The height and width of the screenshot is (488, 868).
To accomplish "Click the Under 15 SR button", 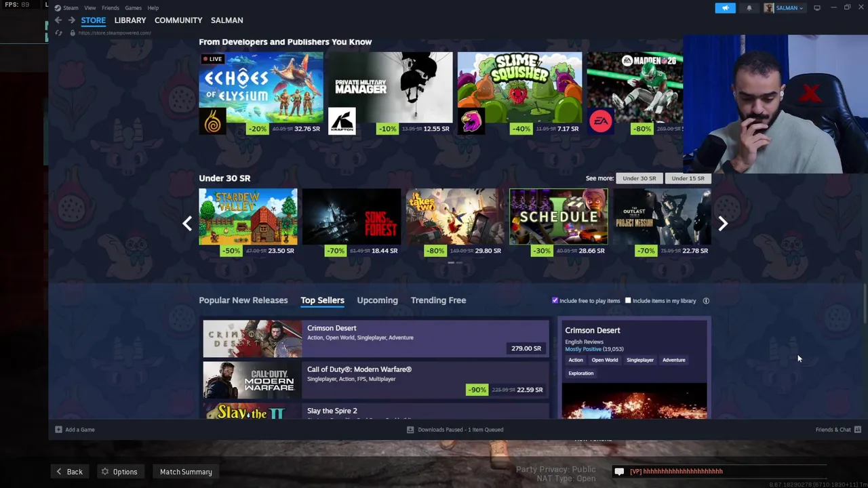I will 688,178.
